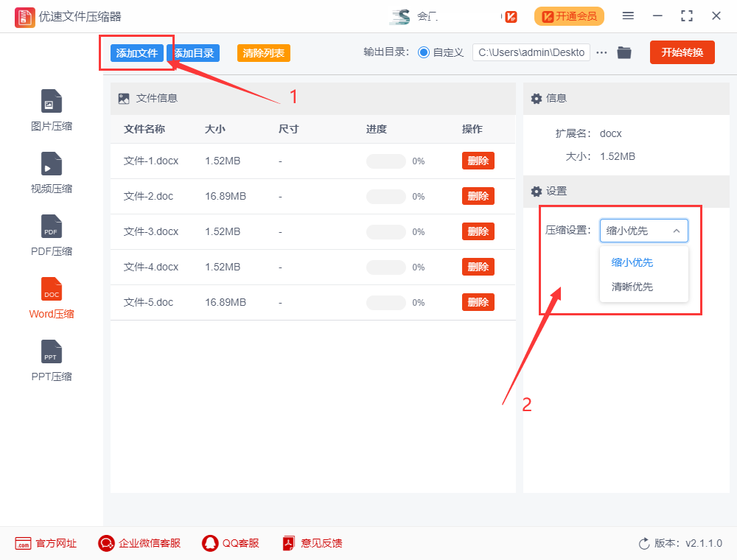Select the 文件-2.doc file name
This screenshot has height=560, width=737.
click(148, 197)
